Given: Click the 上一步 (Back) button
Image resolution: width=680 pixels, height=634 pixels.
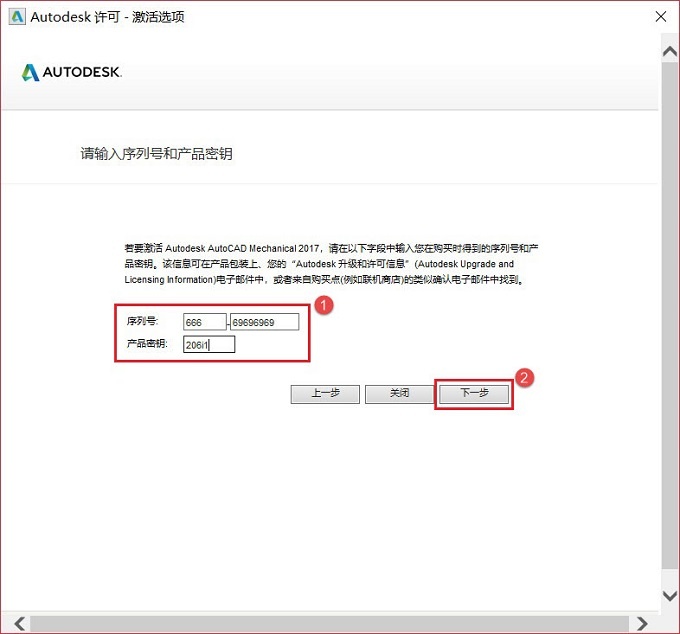Looking at the screenshot, I should pos(325,394).
